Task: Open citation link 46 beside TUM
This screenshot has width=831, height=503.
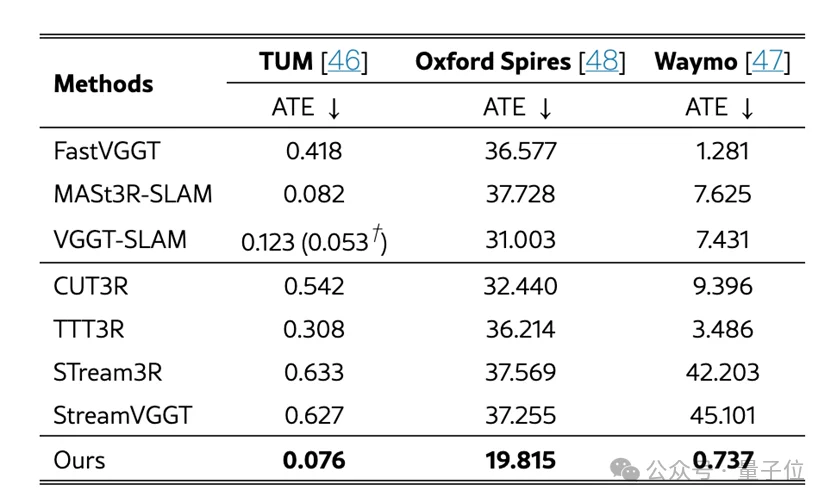Action: [344, 62]
